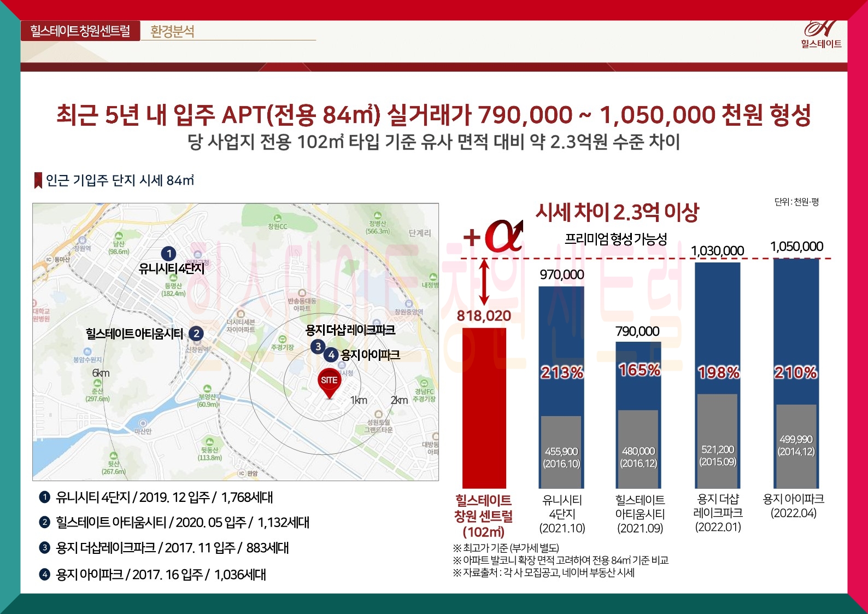Click the 자료출처 footnote line
The image size is (868, 614).
(x=544, y=572)
